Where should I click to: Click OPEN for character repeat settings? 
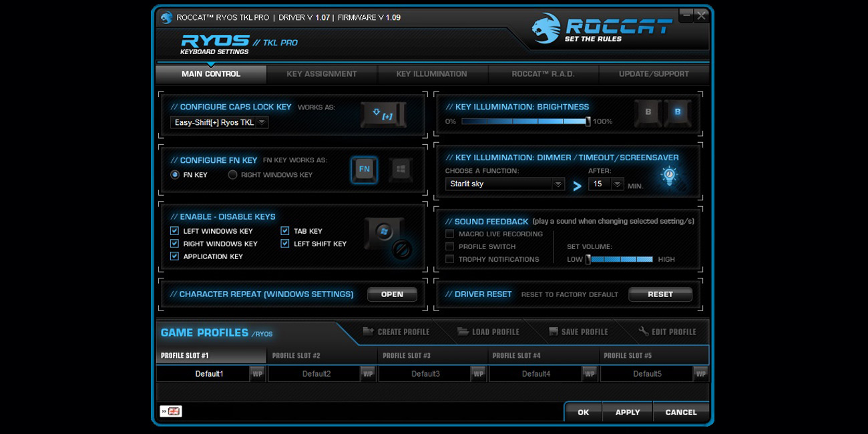coord(392,294)
